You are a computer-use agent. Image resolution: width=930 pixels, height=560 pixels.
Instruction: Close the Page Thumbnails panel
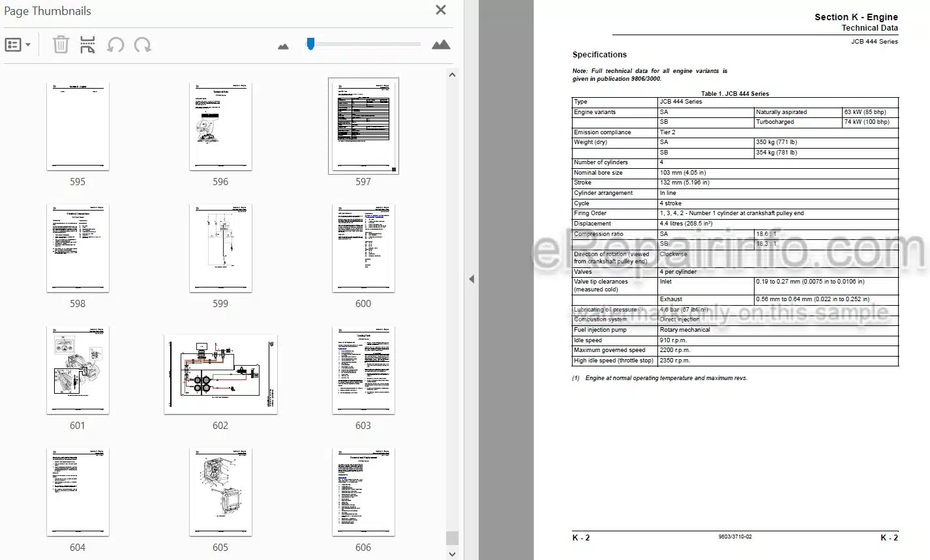(441, 10)
